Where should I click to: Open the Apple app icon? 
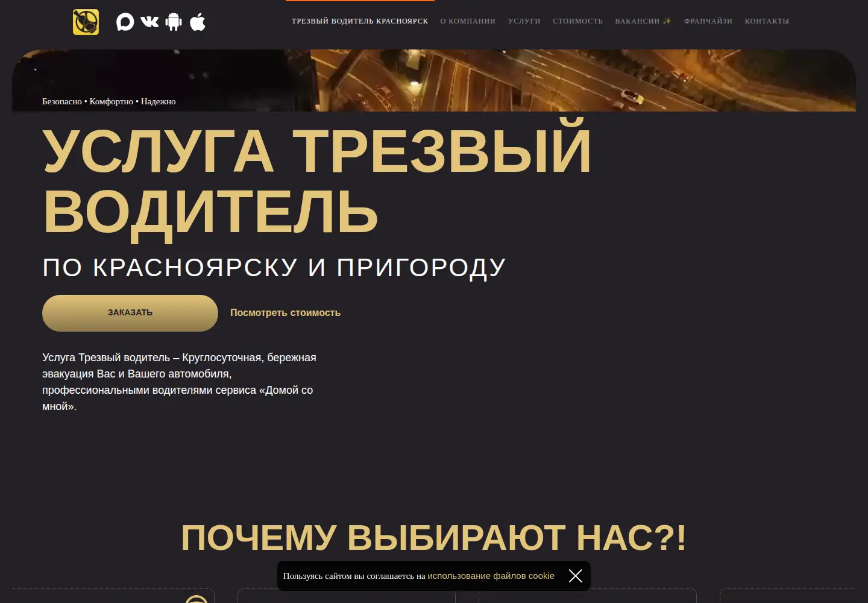coord(198,22)
